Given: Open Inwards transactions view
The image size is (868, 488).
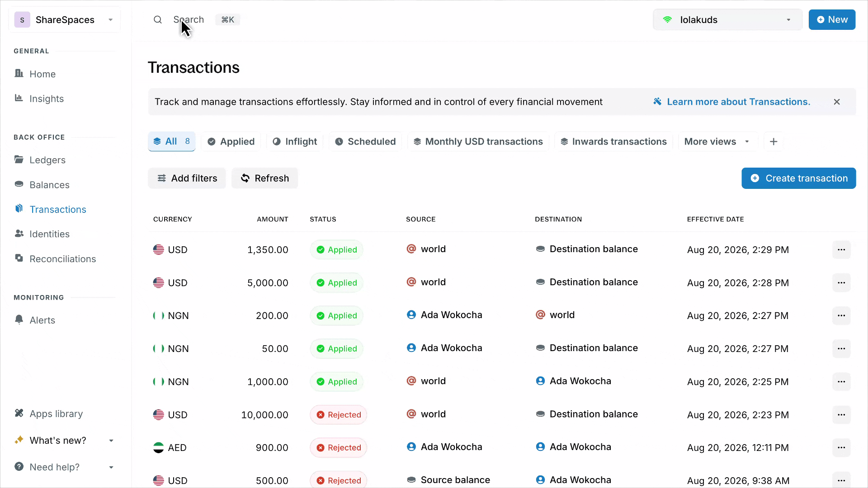Looking at the screenshot, I should (x=614, y=142).
